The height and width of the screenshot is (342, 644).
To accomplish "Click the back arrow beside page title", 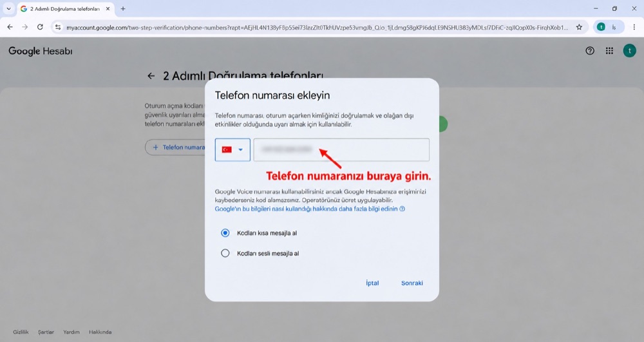I will pyautogui.click(x=151, y=76).
